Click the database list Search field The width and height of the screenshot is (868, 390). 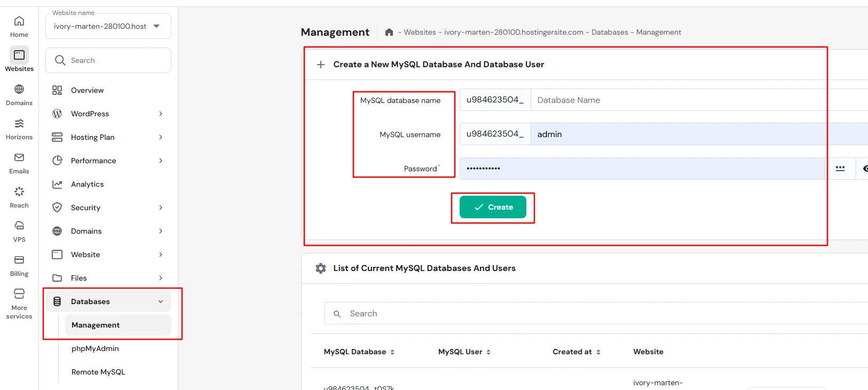point(596,314)
